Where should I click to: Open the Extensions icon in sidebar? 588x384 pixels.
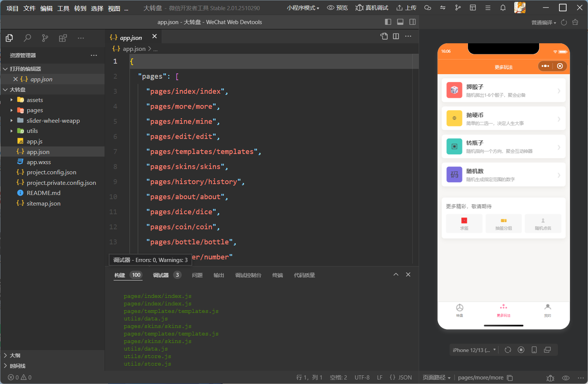[x=63, y=38]
